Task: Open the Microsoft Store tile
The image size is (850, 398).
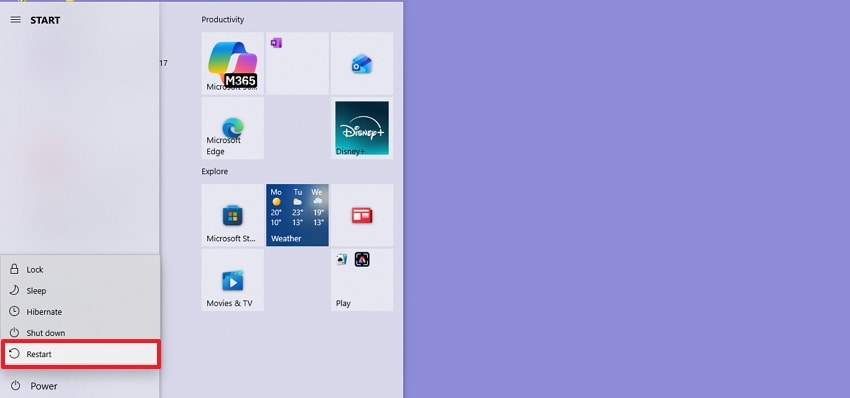Action: 233,215
